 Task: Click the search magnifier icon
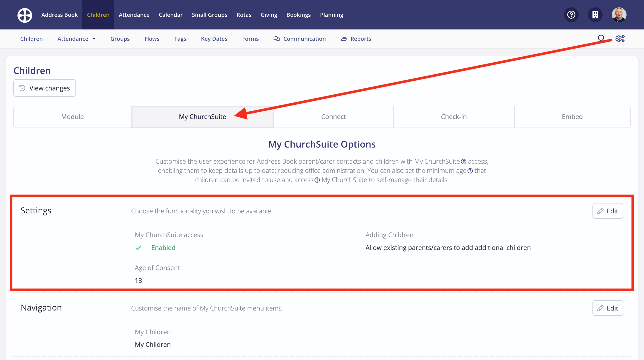pos(601,38)
